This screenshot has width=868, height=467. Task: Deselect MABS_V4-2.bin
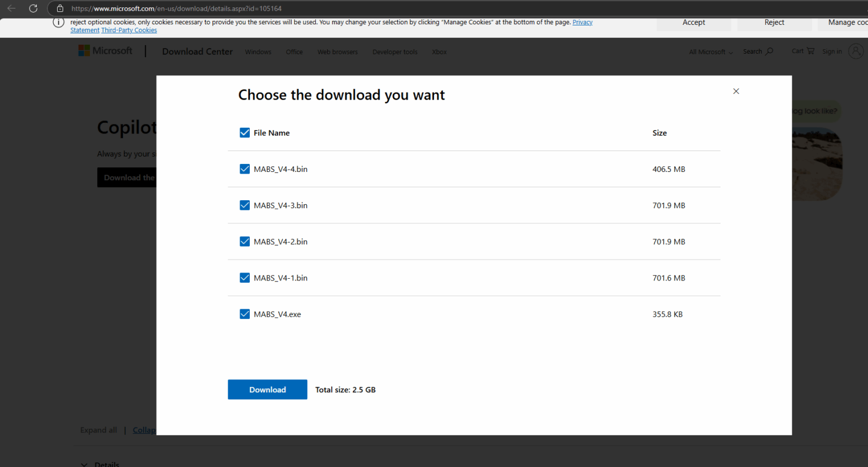245,241
